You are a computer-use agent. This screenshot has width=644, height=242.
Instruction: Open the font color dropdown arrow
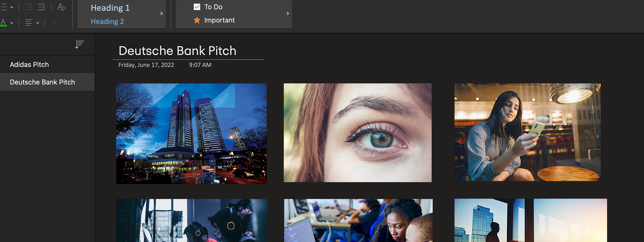(12, 23)
